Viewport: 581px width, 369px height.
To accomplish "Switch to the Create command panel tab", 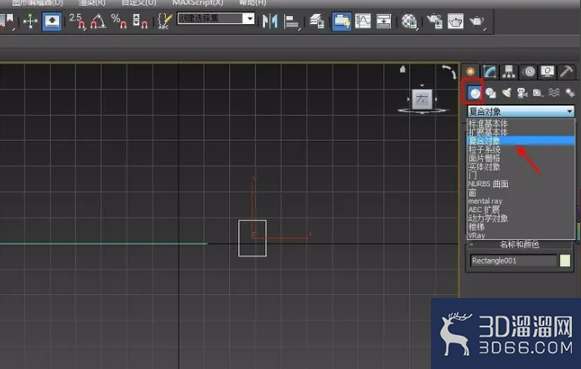I will 471,72.
